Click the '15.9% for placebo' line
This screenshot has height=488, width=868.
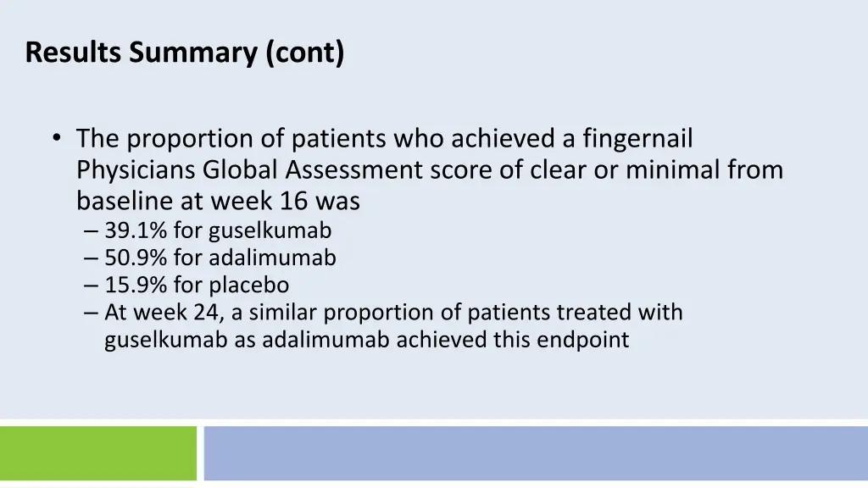[197, 285]
